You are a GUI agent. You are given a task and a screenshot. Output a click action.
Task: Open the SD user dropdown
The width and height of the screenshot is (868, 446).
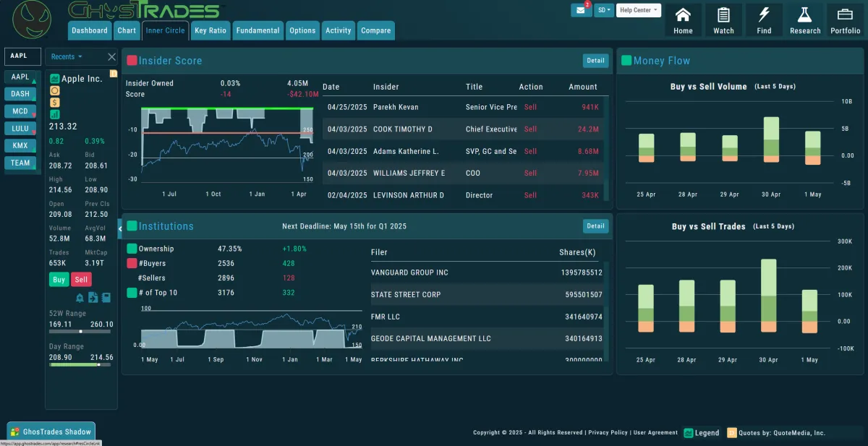[604, 10]
